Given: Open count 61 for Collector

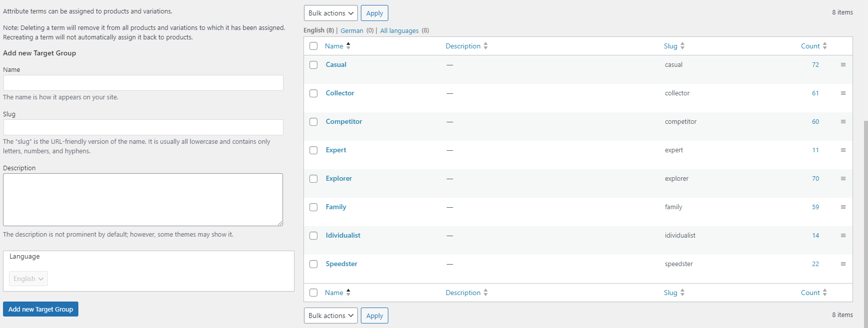Looking at the screenshot, I should 816,93.
